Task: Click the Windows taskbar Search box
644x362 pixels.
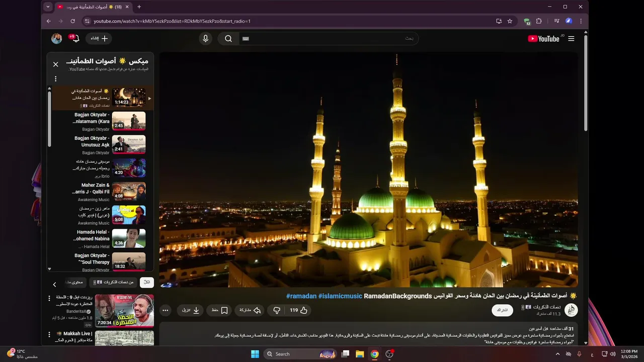Action: [300, 354]
